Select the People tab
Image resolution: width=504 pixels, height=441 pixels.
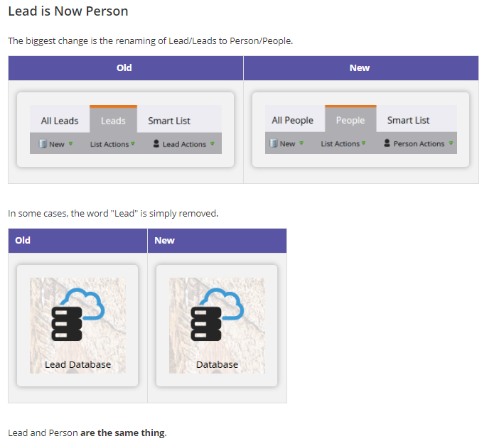point(350,120)
